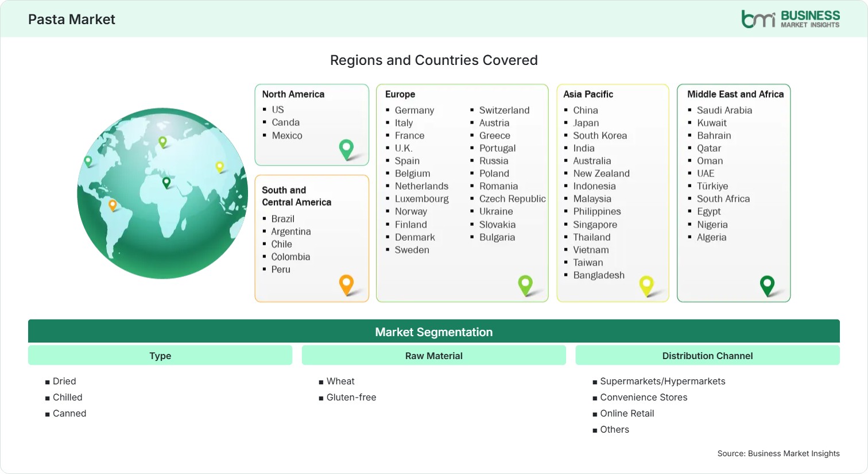The height and width of the screenshot is (474, 868).
Task: Click Italy in the Europe list
Action: (404, 123)
